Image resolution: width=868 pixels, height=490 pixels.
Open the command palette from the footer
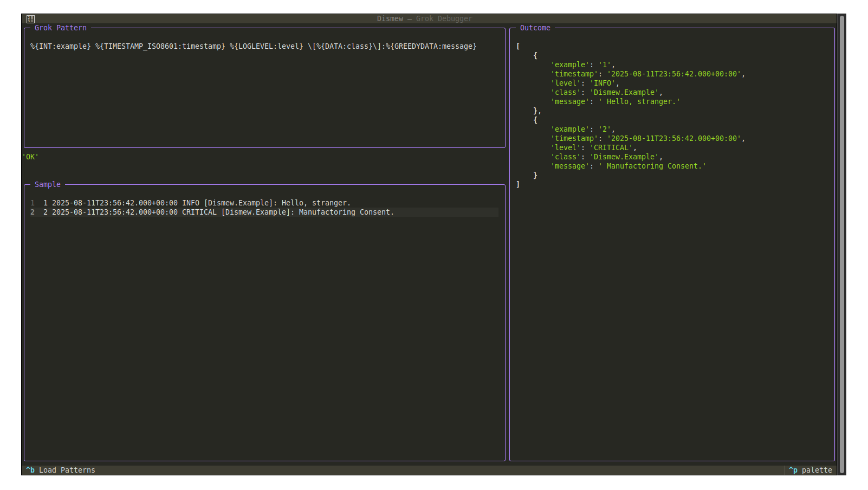pos(811,470)
